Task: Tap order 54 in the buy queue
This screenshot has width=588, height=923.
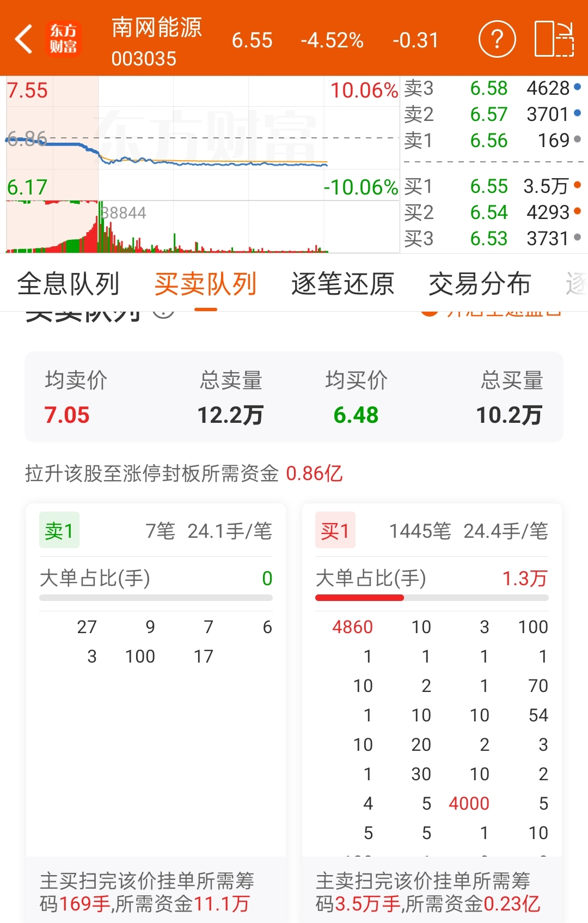Action: click(538, 715)
